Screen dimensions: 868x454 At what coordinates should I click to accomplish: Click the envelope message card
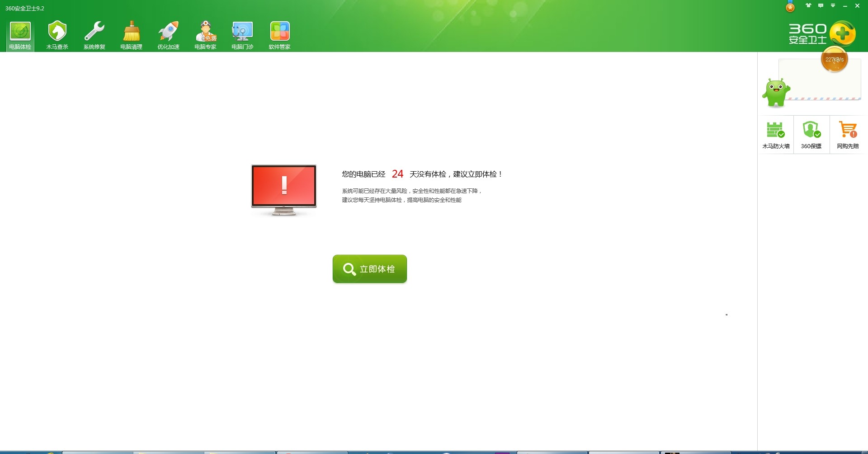pos(819,80)
